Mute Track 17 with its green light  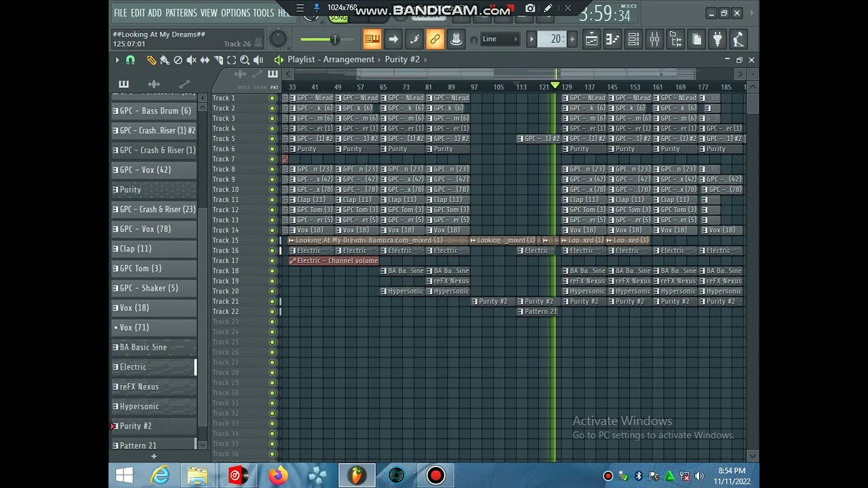273,261
